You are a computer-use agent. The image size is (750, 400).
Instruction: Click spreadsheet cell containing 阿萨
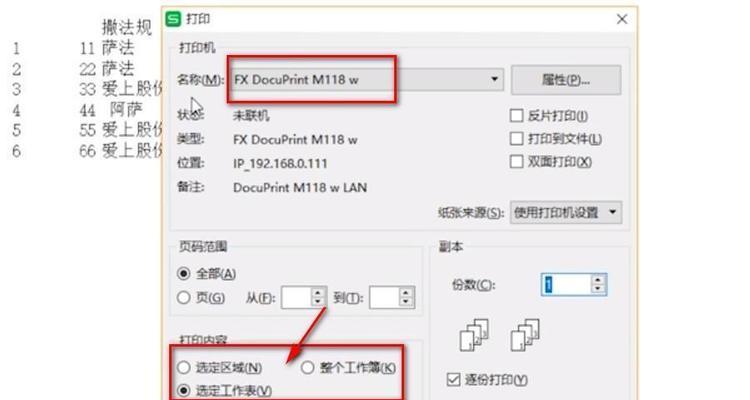pos(126,109)
